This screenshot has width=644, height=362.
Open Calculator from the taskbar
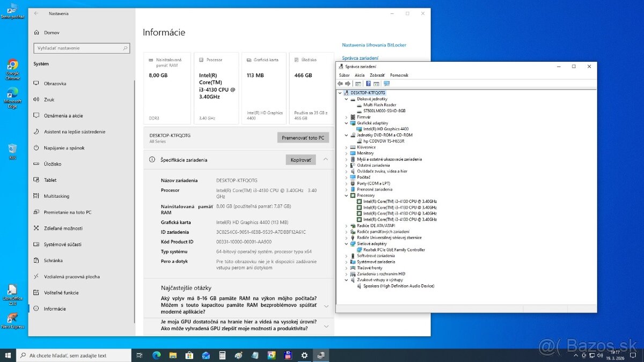[222, 355]
